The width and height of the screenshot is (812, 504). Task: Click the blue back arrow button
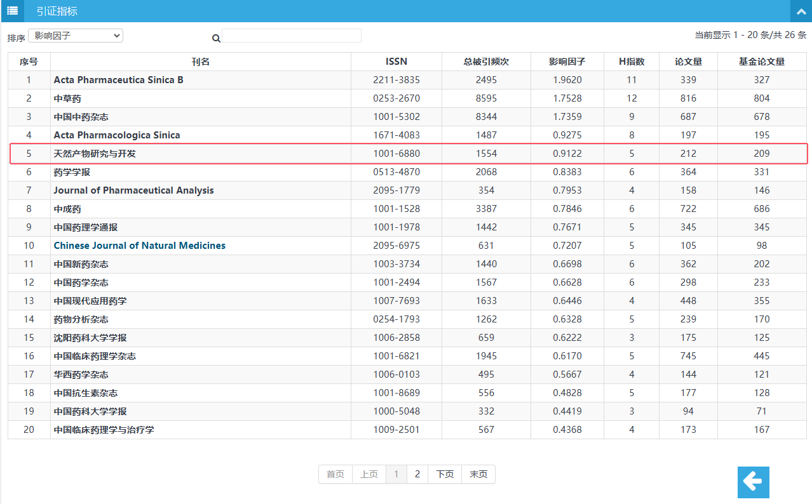[753, 482]
